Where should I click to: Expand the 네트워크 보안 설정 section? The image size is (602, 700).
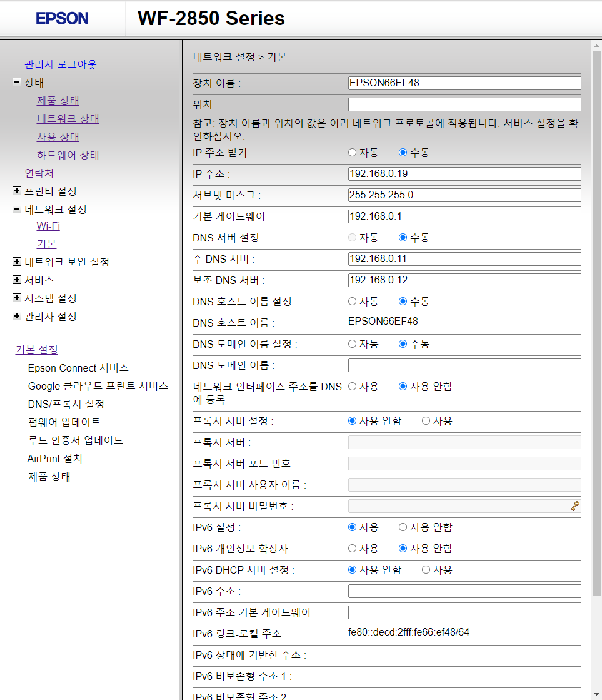[17, 261]
